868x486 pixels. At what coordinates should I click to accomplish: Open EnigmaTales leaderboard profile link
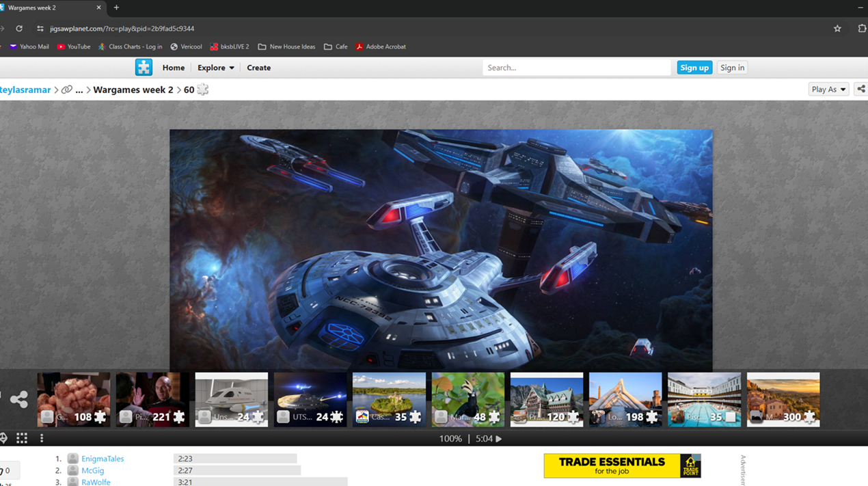click(x=103, y=459)
